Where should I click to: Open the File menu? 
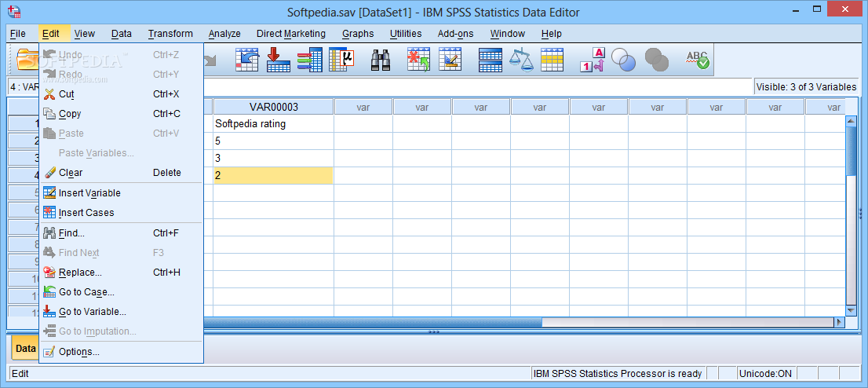pos(18,34)
